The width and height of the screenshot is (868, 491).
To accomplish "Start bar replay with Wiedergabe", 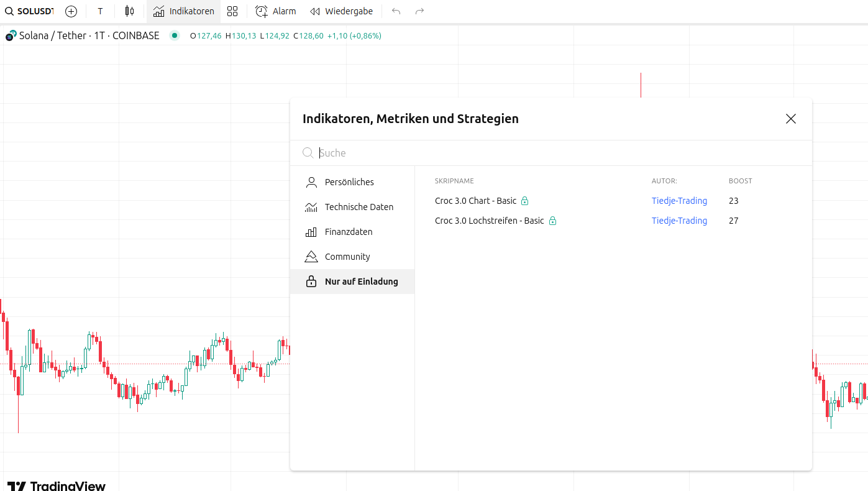I will (341, 11).
